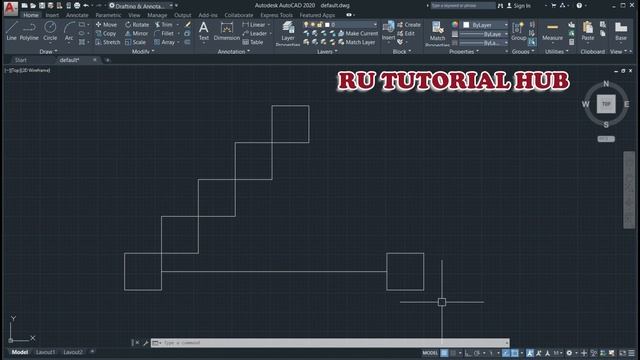The image size is (640, 360).
Task: Click the Stretch tool
Action: (108, 42)
